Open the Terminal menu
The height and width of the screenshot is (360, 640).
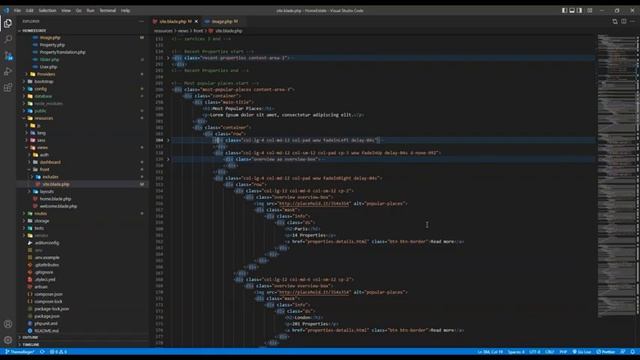tap(108, 11)
